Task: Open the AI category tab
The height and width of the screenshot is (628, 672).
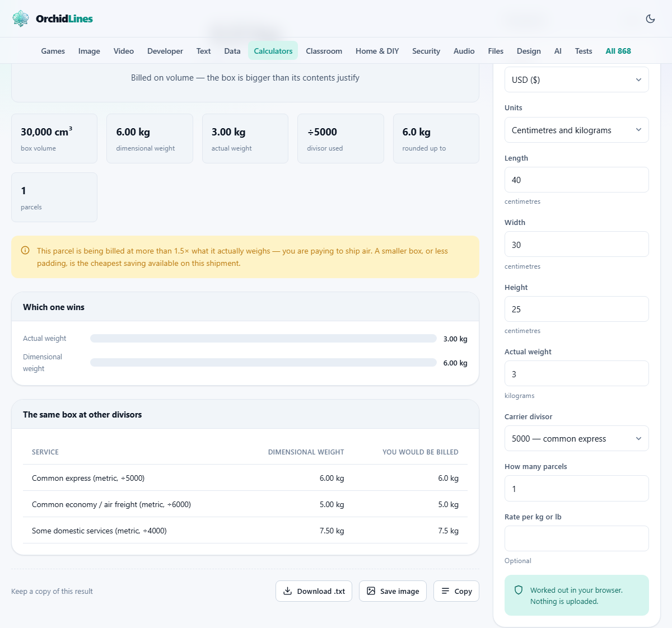Action: pos(558,51)
